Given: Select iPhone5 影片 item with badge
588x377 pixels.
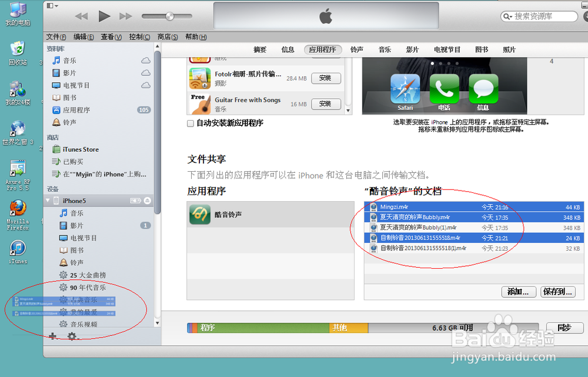Looking at the screenshot, I should pos(99,225).
